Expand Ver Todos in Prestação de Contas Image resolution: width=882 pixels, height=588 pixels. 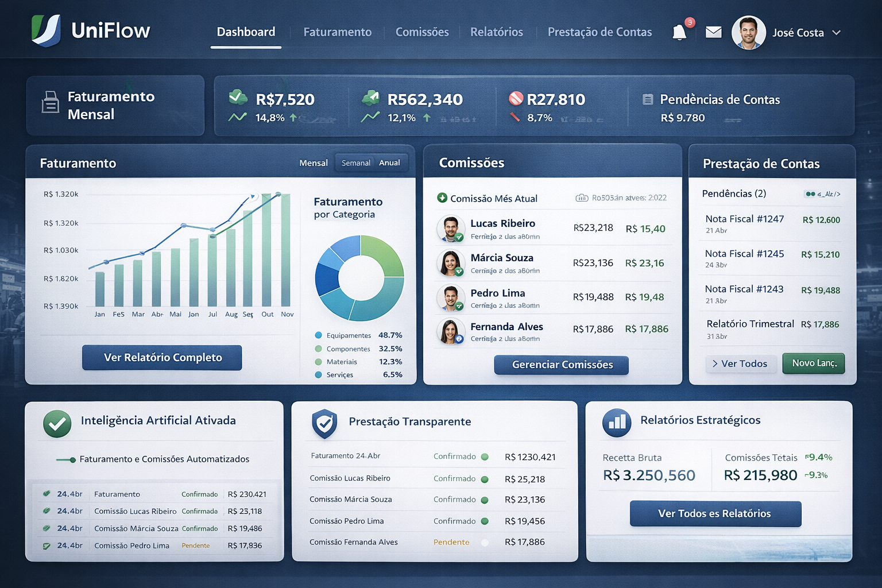[x=740, y=363]
